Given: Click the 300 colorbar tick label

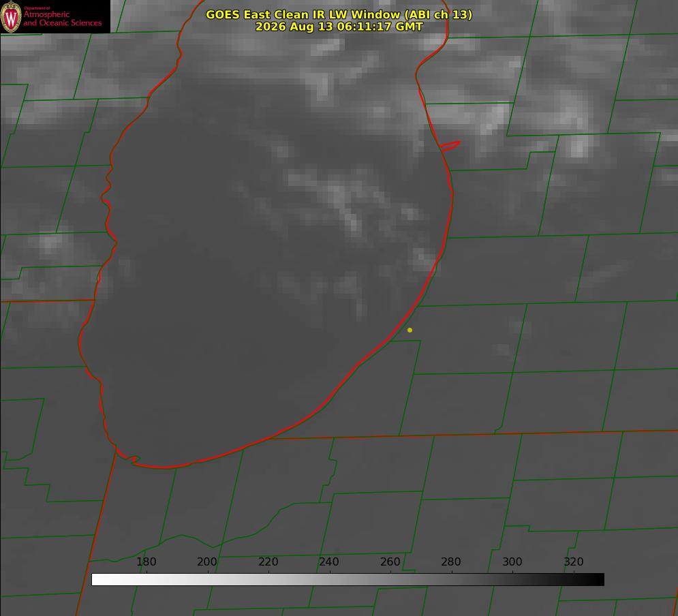Looking at the screenshot, I should pos(512,561).
